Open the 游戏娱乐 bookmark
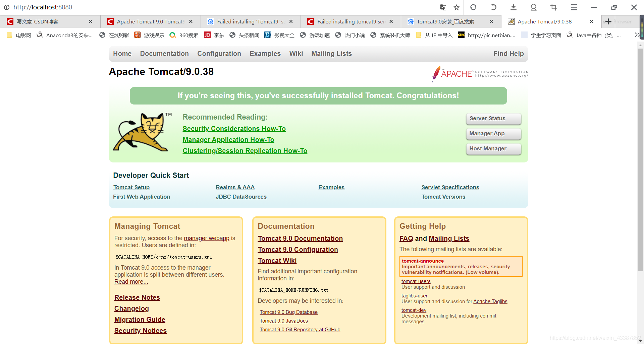Image resolution: width=644 pixels, height=344 pixels. (150, 35)
